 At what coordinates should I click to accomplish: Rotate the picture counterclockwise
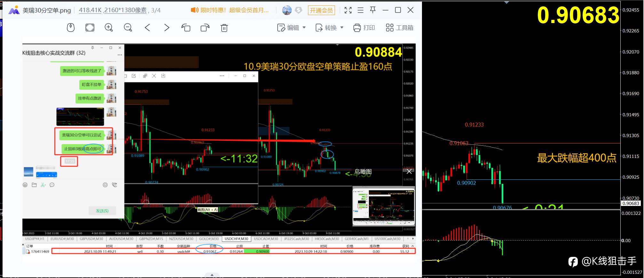tap(186, 28)
